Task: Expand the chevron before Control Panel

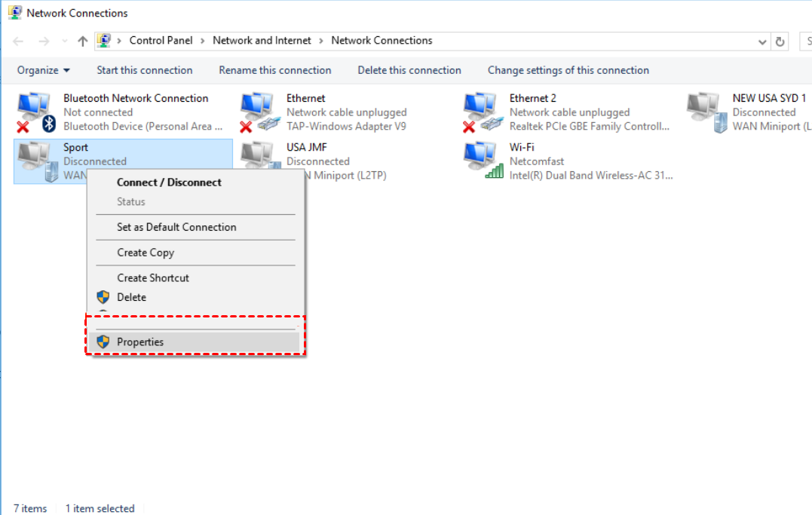Action: (x=119, y=41)
